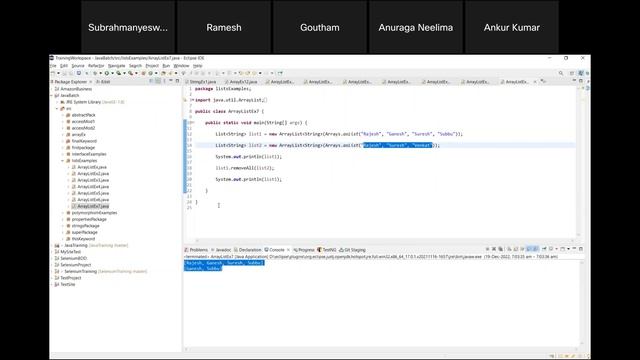Expand the JavaTraining project

coord(52,246)
